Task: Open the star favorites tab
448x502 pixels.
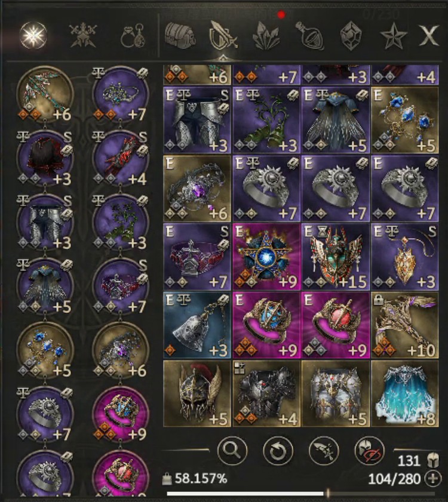Action: 394,36
